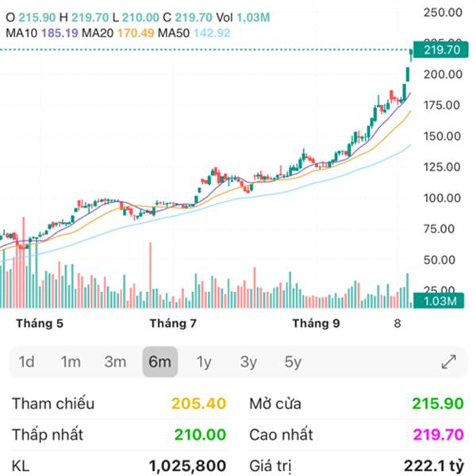Image resolution: width=476 pixels, height=476 pixels.
Task: Select the 1d time range
Action: [27, 362]
